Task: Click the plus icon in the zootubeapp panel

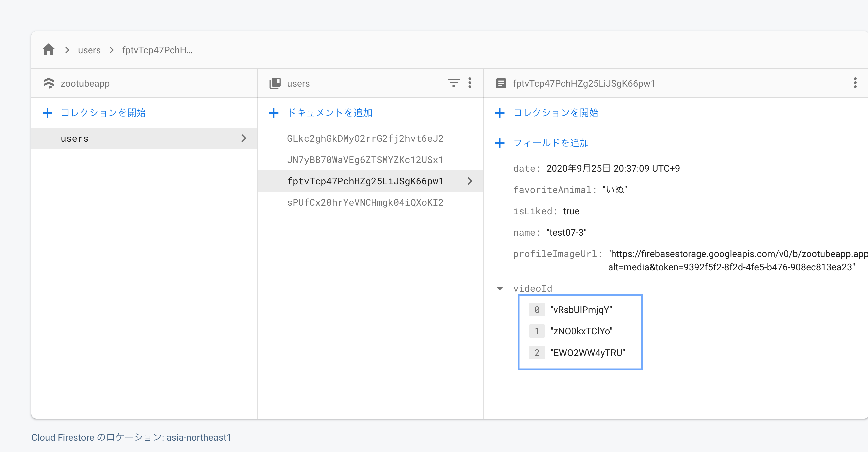Action: (47, 112)
